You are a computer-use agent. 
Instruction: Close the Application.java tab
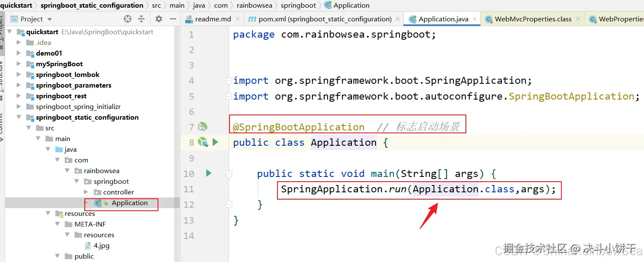(474, 19)
